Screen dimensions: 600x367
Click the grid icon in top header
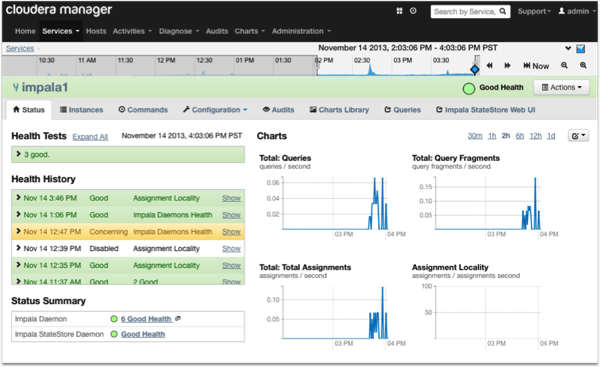click(x=399, y=11)
